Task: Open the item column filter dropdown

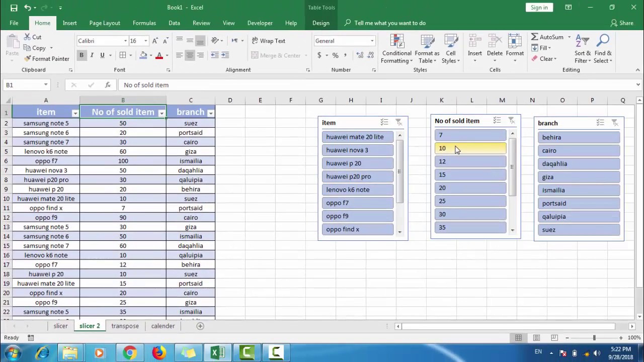Action: pos(75,113)
